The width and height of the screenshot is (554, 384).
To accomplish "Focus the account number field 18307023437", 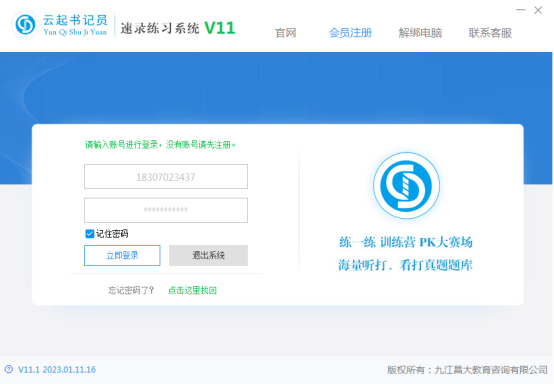I will click(x=166, y=176).
